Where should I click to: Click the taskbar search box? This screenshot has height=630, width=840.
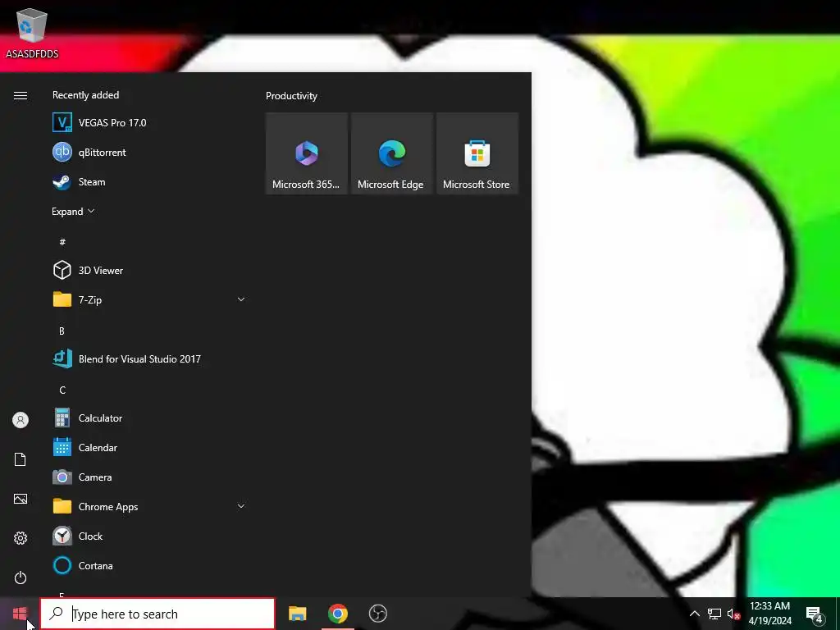click(x=157, y=614)
